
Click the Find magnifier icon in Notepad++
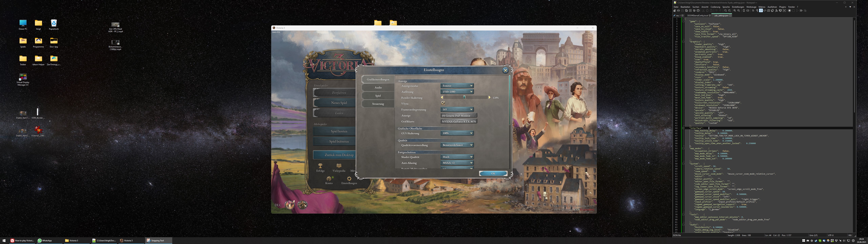click(x=725, y=11)
